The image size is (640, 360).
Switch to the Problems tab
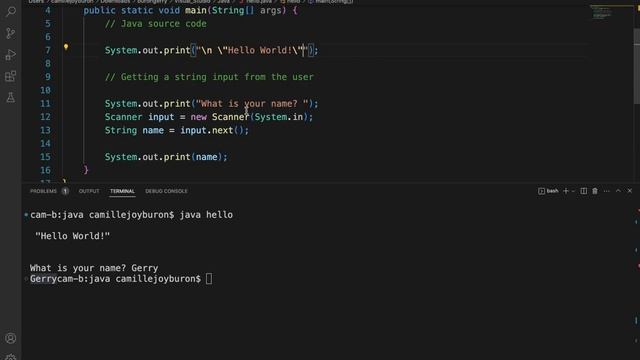43,191
